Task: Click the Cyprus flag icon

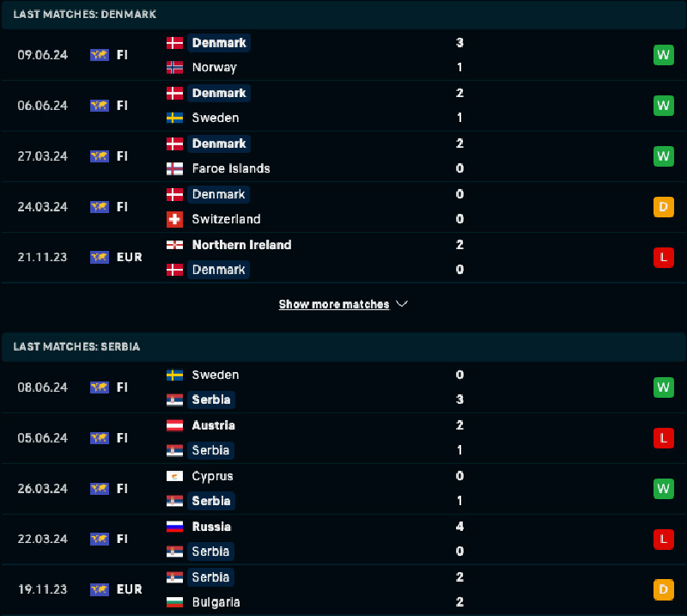Action: coord(174,476)
